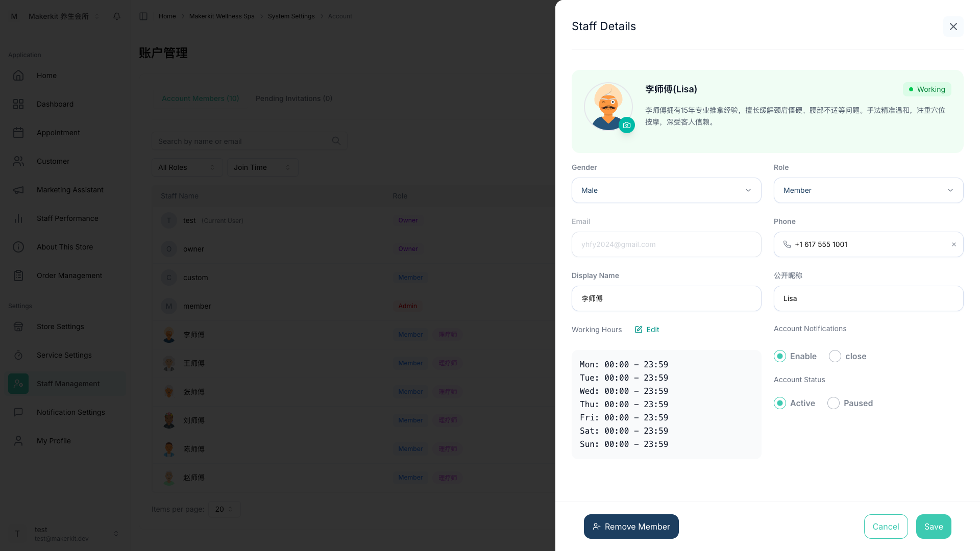Click the Remove Member button
980x551 pixels.
(631, 527)
